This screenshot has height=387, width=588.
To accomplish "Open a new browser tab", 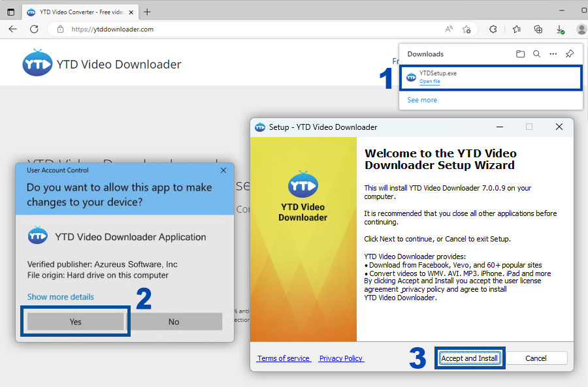I will coord(148,12).
